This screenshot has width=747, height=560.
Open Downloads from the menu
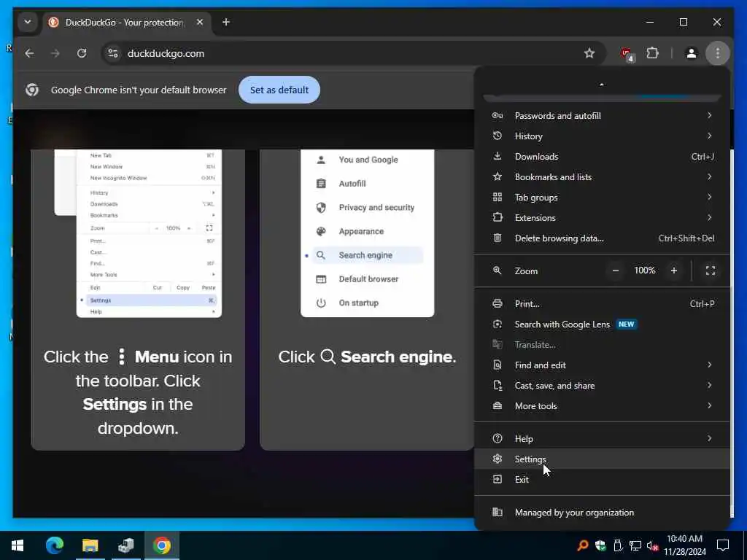tap(602, 157)
